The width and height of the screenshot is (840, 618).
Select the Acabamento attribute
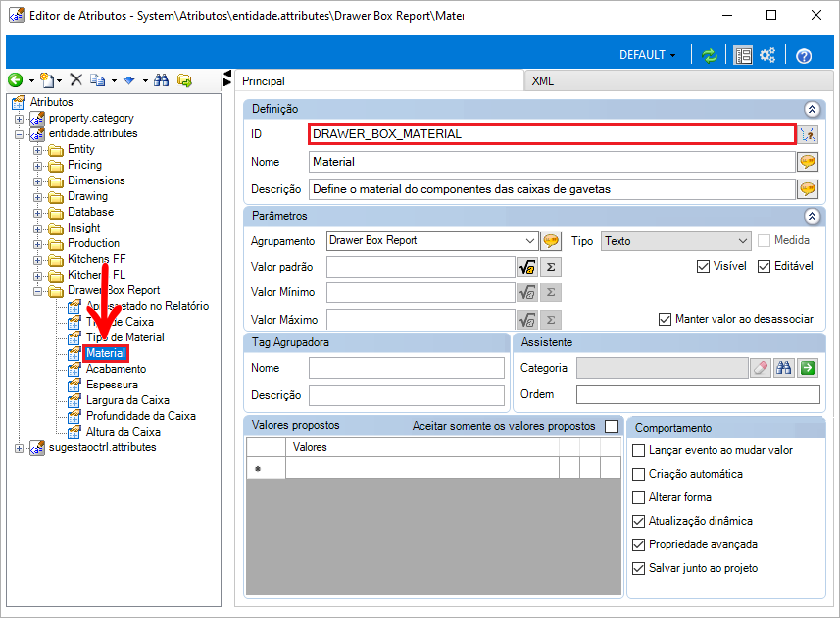pyautogui.click(x=117, y=369)
